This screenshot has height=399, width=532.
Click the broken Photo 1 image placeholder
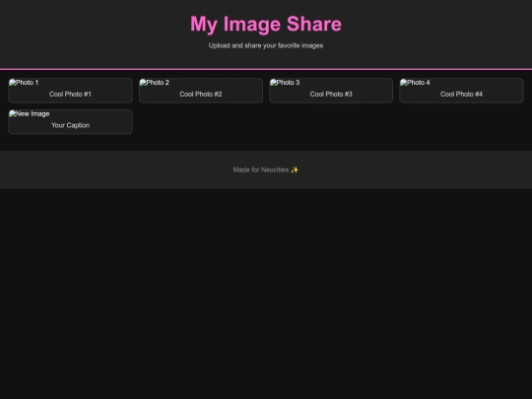tap(24, 83)
